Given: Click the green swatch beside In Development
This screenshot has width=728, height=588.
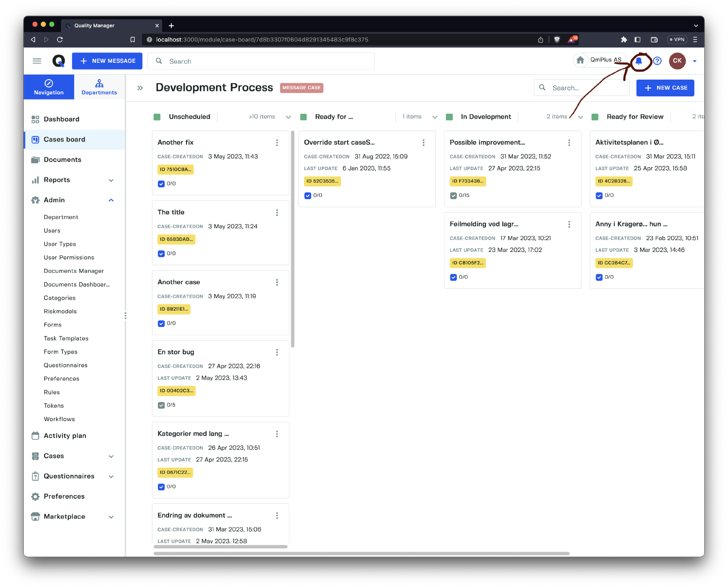Looking at the screenshot, I should pos(449,117).
